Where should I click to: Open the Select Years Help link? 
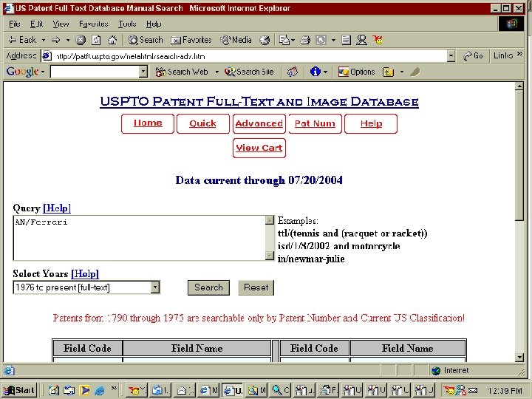point(85,273)
